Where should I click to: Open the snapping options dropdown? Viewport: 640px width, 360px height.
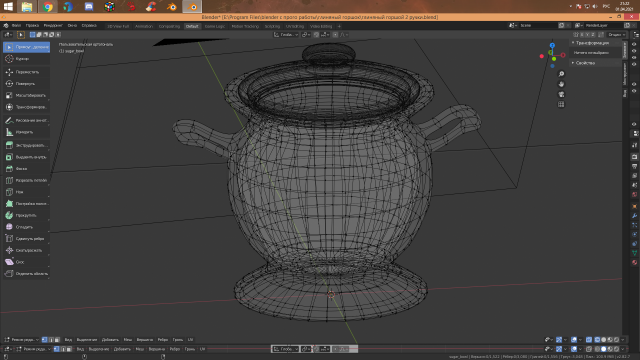pos(326,35)
